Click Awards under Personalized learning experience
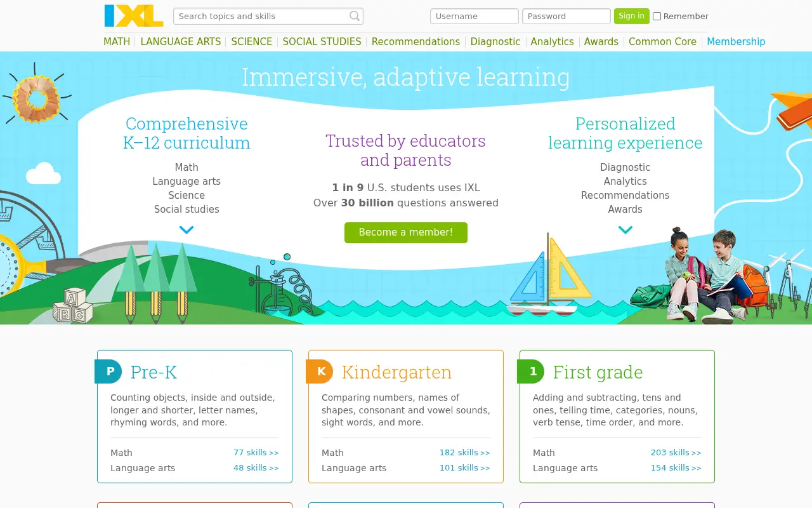The height and width of the screenshot is (508, 812). [625, 210]
